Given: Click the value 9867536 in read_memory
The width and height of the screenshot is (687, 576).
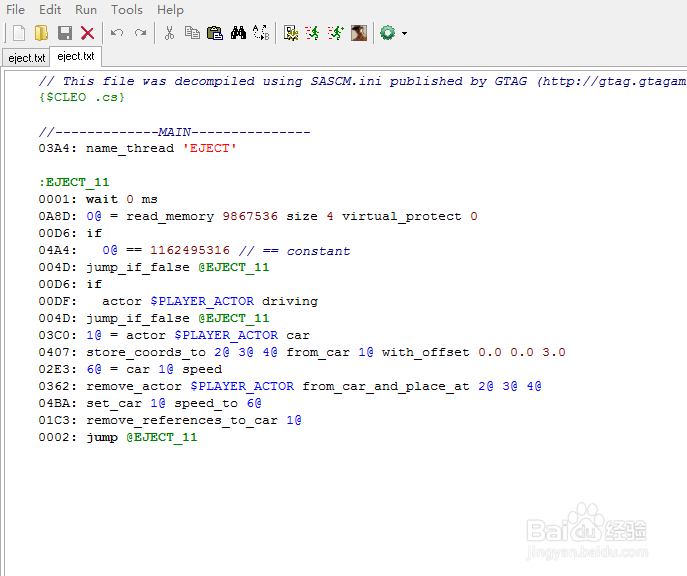Looking at the screenshot, I should coord(250,216).
